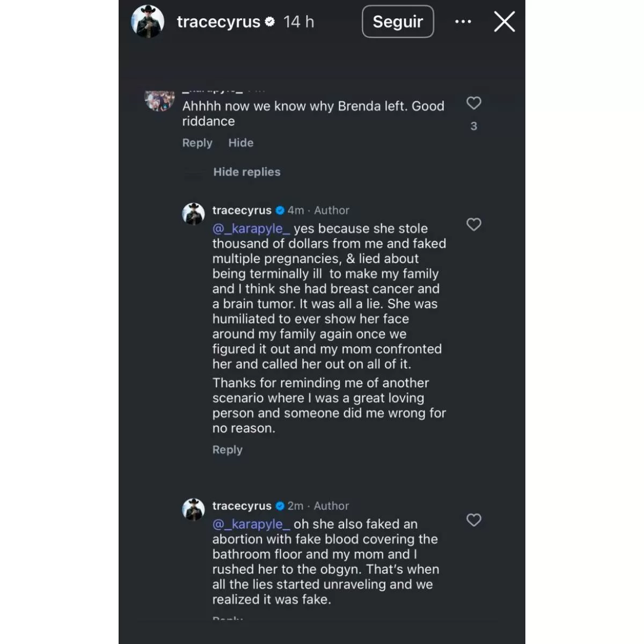Viewport: 644px width, 644px height.
Task: Hide the Brenda left comment
Action: pyautogui.click(x=240, y=143)
